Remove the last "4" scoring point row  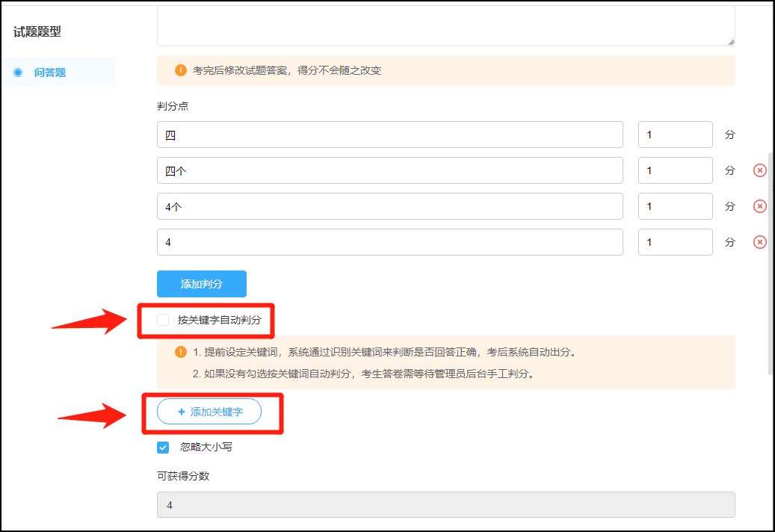point(760,241)
